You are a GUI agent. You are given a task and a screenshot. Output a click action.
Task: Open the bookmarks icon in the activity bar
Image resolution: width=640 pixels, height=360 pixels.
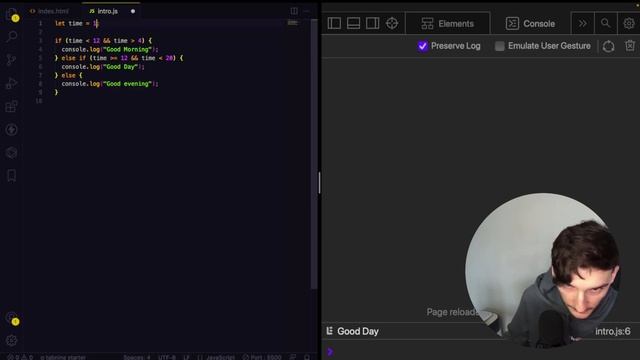point(11,176)
